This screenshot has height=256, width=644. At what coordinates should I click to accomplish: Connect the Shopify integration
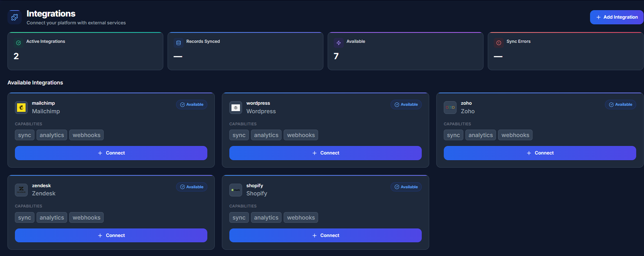pos(326,235)
